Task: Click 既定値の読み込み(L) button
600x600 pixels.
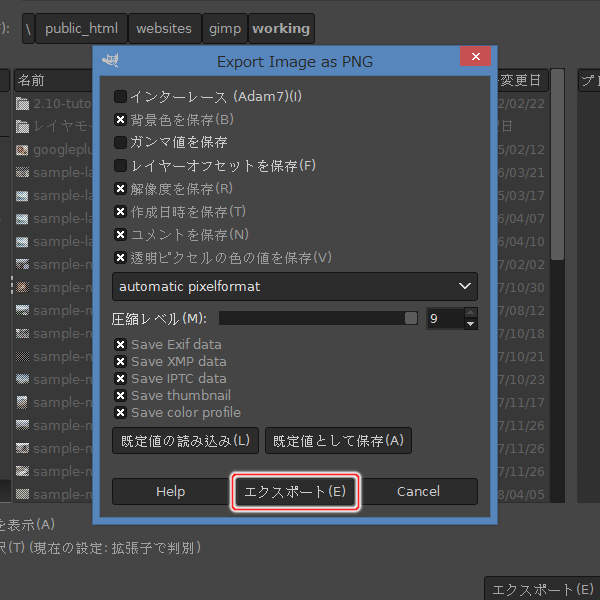Action: pos(185,441)
